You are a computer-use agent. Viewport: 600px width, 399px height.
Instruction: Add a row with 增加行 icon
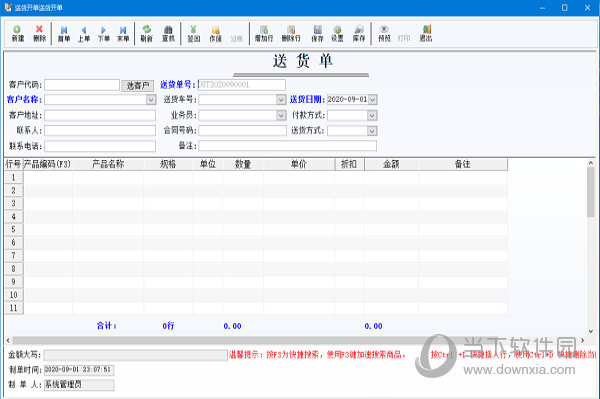(264, 34)
